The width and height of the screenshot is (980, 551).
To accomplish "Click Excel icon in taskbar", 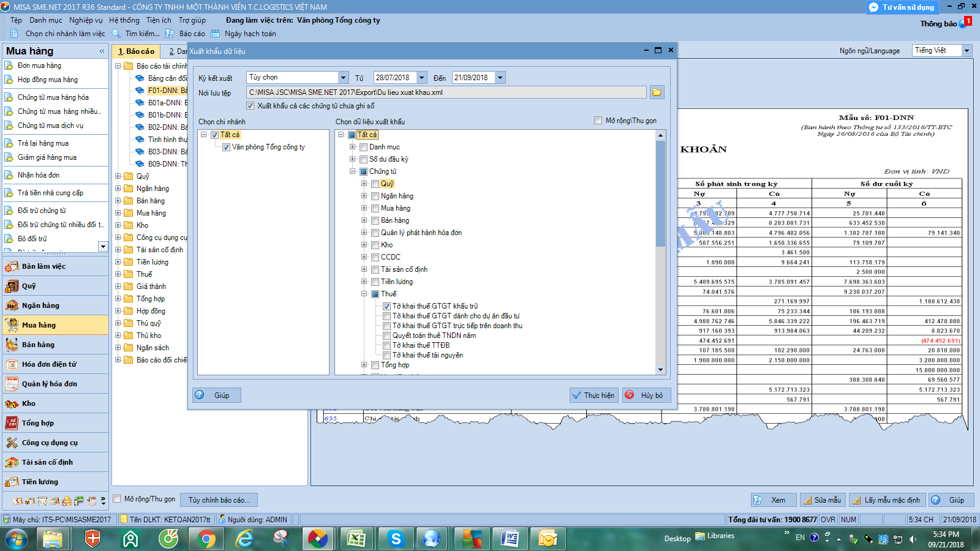I will [x=356, y=539].
